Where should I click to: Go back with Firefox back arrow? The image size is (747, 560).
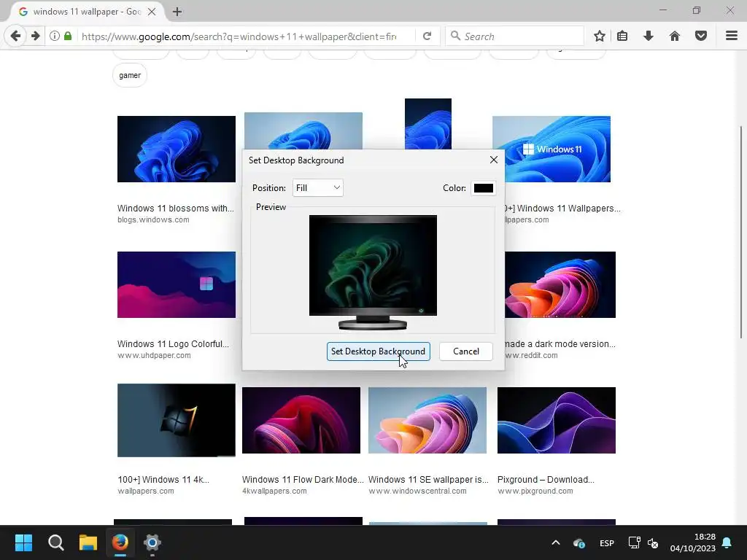(15, 36)
